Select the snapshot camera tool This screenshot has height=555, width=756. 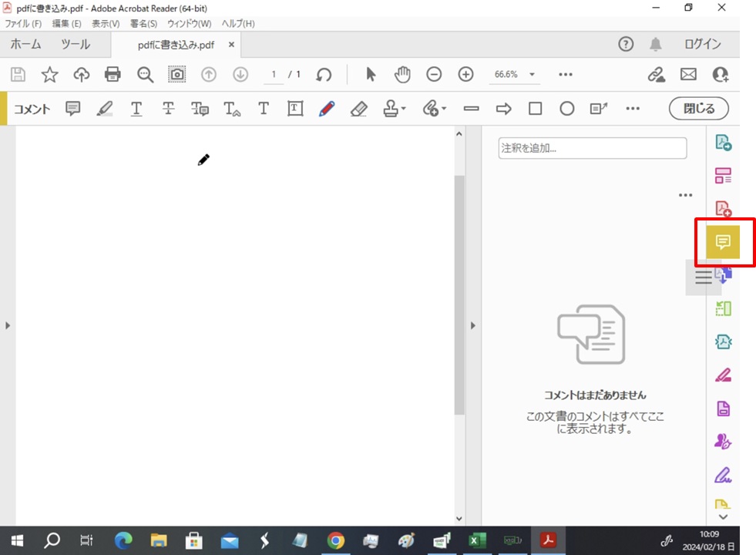tap(177, 74)
